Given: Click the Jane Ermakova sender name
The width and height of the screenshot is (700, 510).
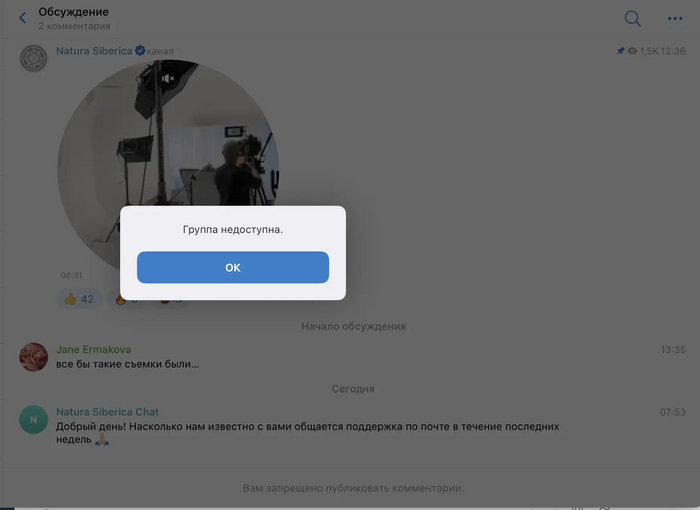Looking at the screenshot, I should point(93,349).
